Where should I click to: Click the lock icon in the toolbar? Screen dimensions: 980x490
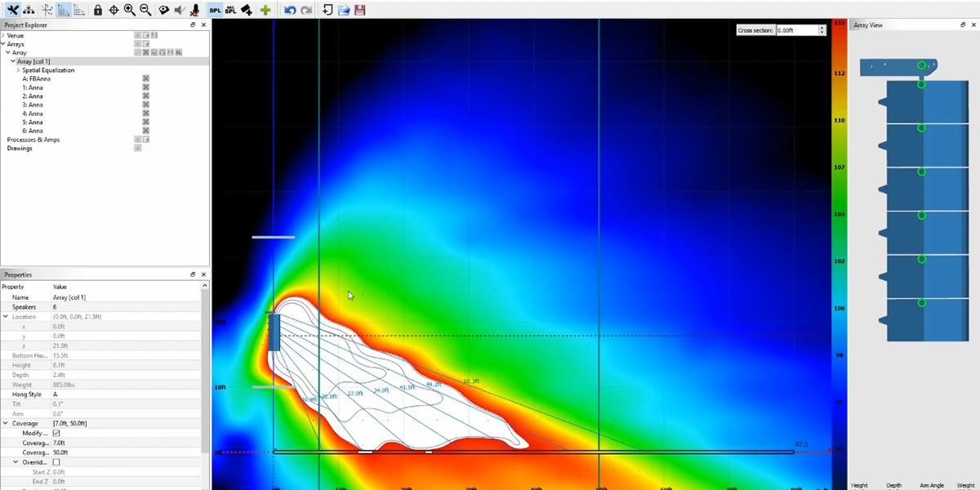pos(98,10)
